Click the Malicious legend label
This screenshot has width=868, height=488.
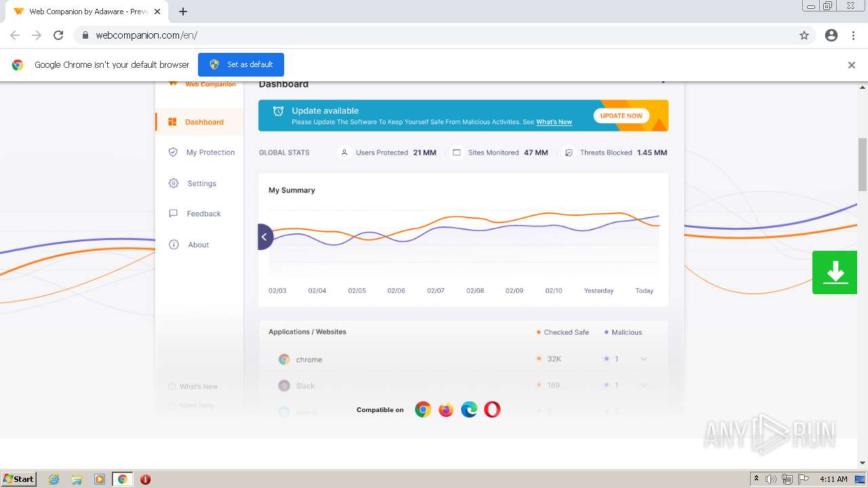click(x=627, y=332)
